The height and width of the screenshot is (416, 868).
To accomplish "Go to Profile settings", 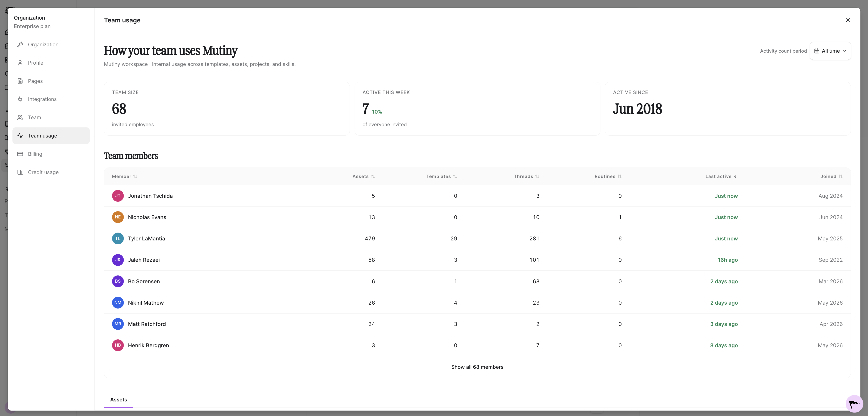I will [51, 63].
